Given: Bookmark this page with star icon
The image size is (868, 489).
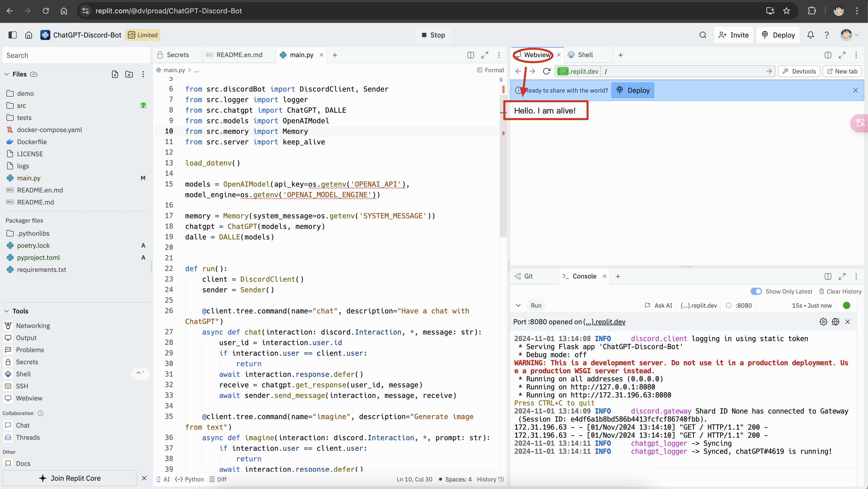Looking at the screenshot, I should pos(786,11).
